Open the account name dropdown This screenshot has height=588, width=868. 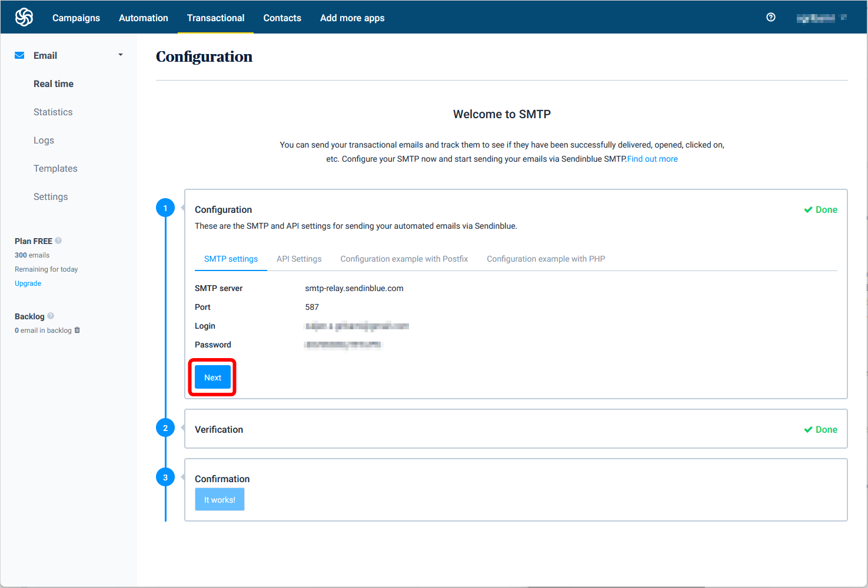click(822, 18)
